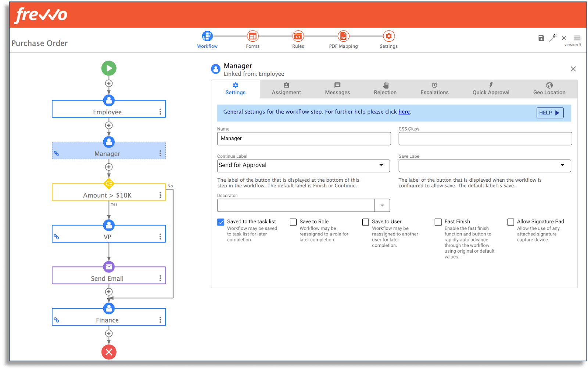Click the magic wand icon near the save button
588x370 pixels.
point(552,38)
